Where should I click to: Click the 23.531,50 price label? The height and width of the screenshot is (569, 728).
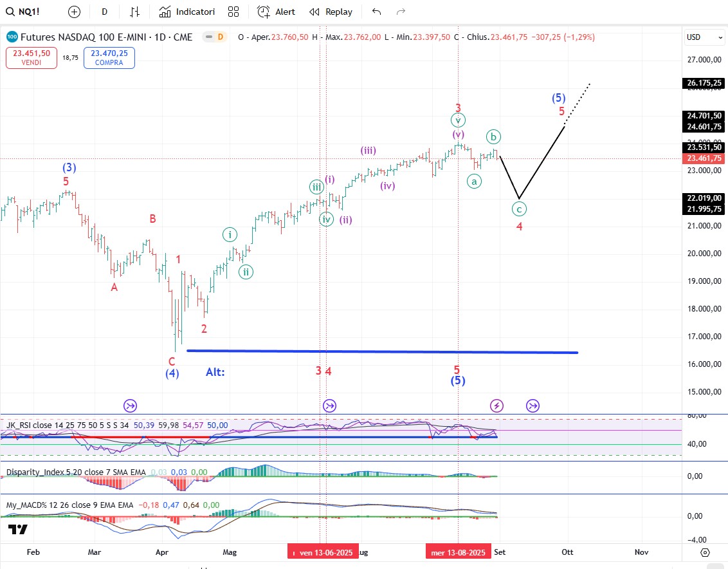704,147
